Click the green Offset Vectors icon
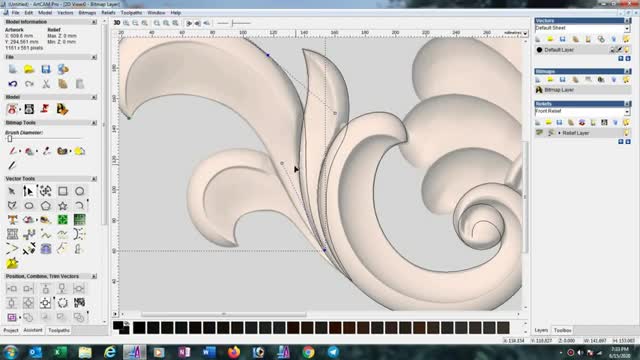This screenshot has width=640, height=360. point(62,220)
